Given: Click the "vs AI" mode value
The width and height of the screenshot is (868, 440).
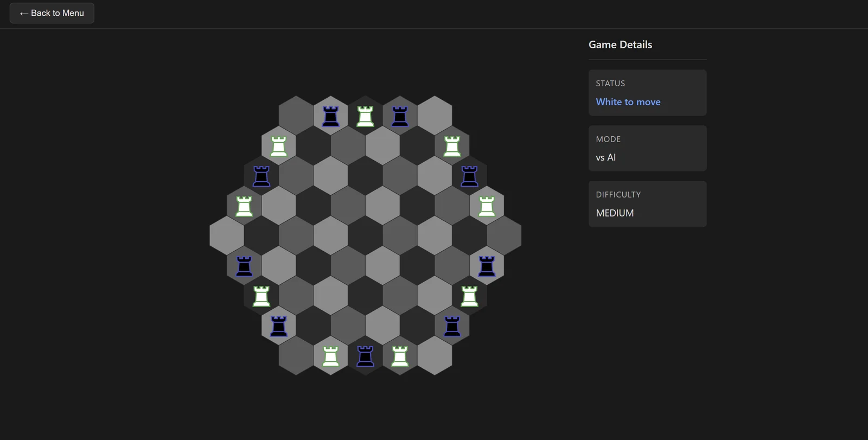Looking at the screenshot, I should click(606, 157).
